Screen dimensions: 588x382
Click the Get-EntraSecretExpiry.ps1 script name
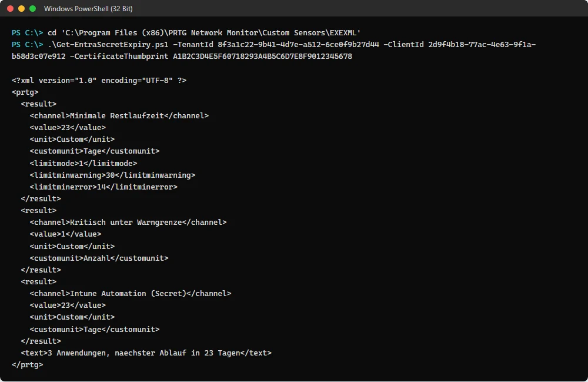click(108, 44)
